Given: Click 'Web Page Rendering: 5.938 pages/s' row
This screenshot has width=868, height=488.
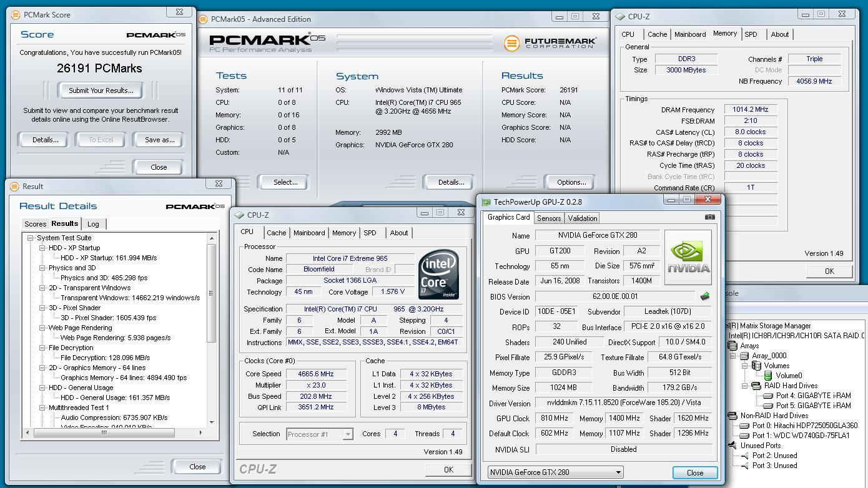Looking at the screenshot, I should point(115,338).
